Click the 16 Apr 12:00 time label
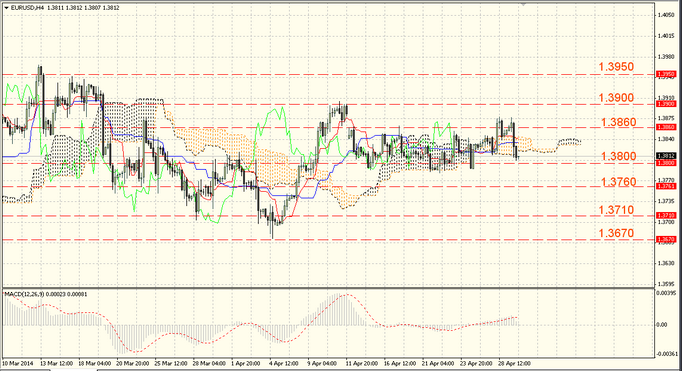 click(400, 363)
